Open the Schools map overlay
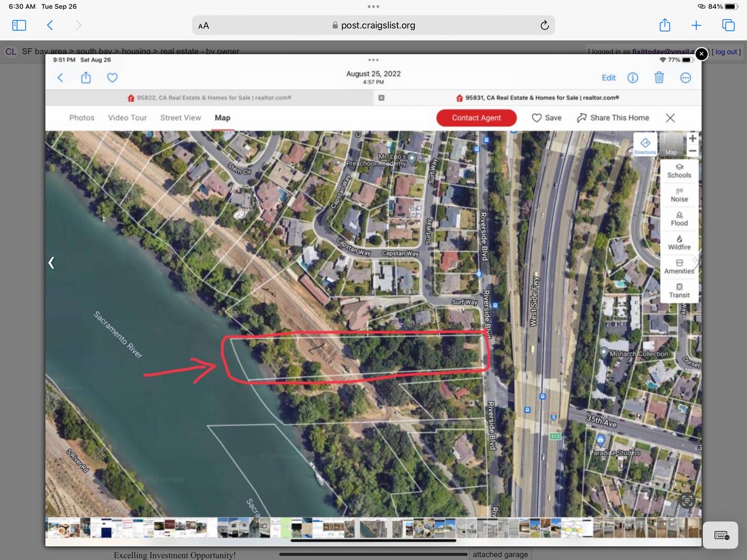 (x=679, y=170)
